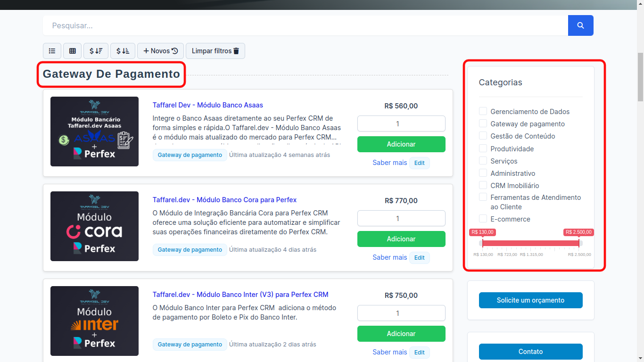The width and height of the screenshot is (644, 362).
Task: Open the Novos recent items filter
Action: click(x=160, y=50)
